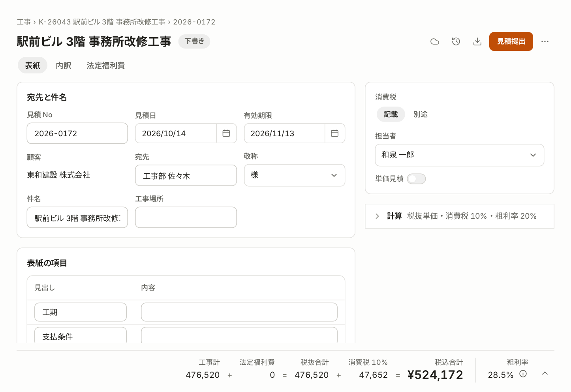571x392 pixels.
Task: Open the version history icon
Action: [x=456, y=41]
